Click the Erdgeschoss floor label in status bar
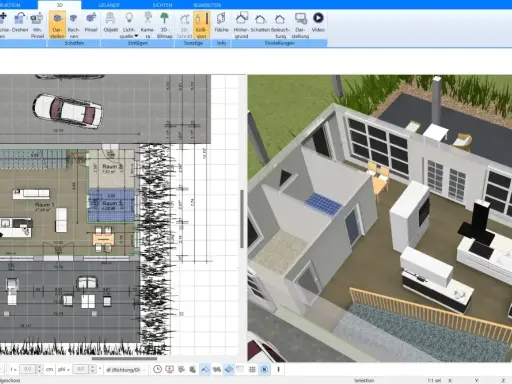The height and width of the screenshot is (384, 512). point(10,380)
